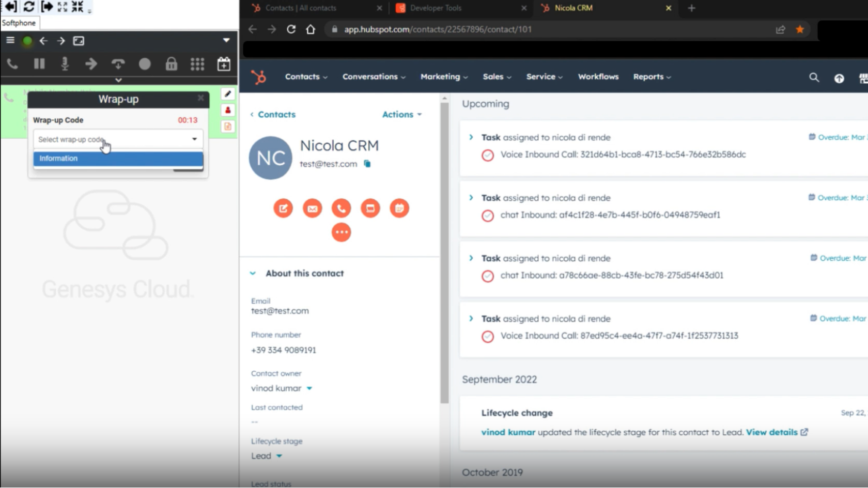Viewport: 868px width, 488px height.
Task: Open the Select wrap-up code dropdown
Action: tap(118, 139)
